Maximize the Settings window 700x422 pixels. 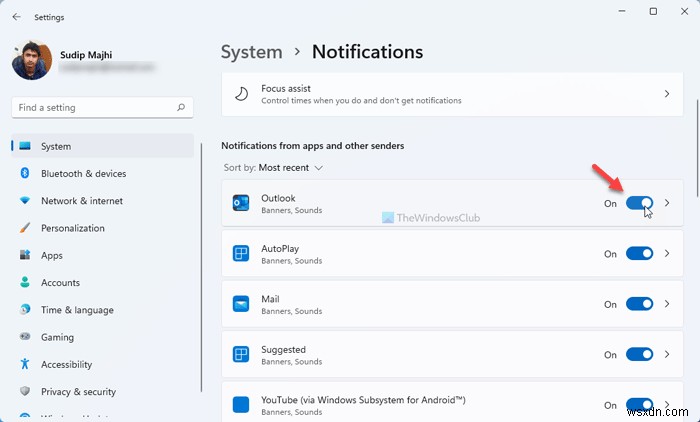click(x=653, y=11)
